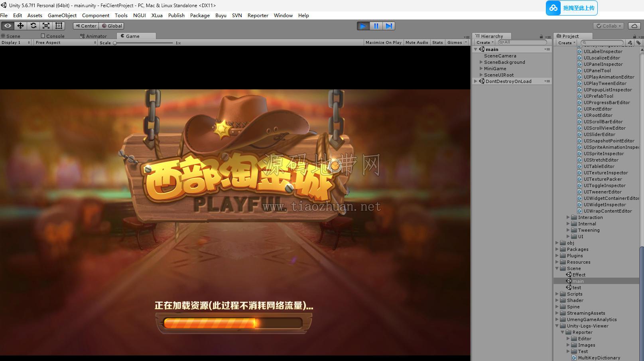The width and height of the screenshot is (644, 361).
Task: Open DontDestroyOnLoad scene options menu
Action: pos(547,81)
